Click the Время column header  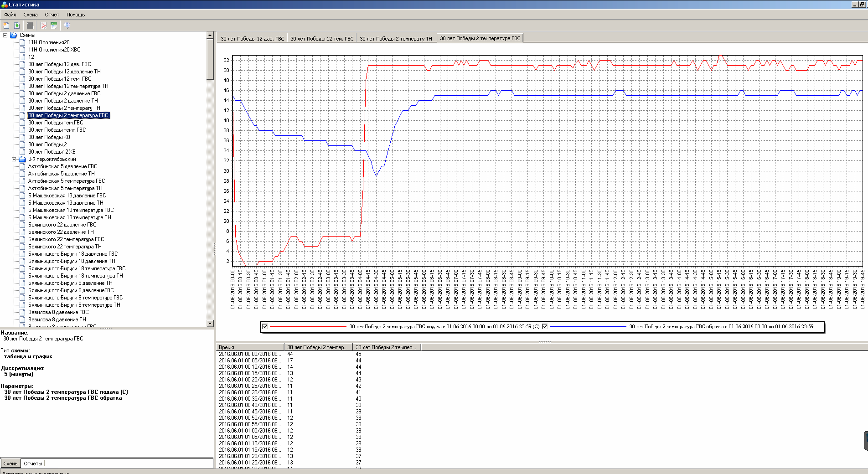click(x=250, y=347)
